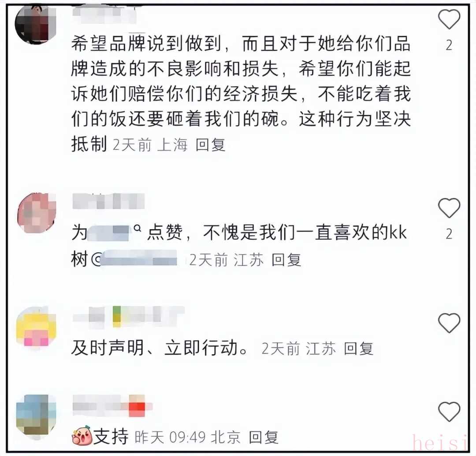Open the pink avatar of second commenter

point(37,213)
